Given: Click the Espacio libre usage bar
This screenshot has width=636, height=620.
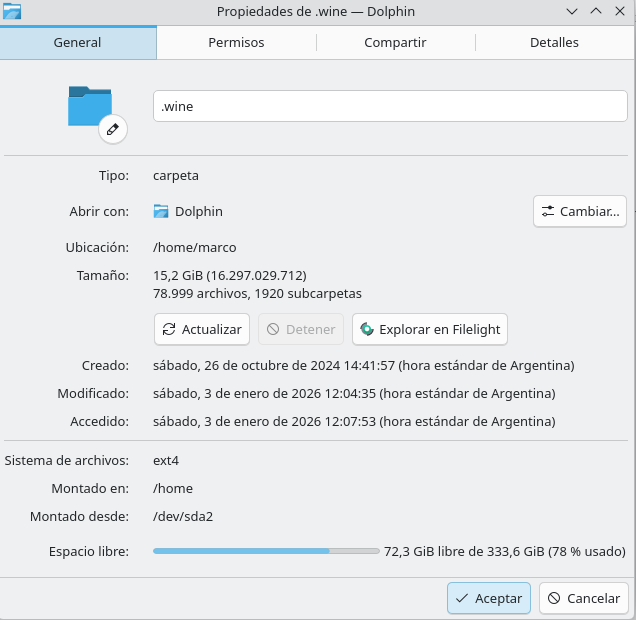Looking at the screenshot, I should (x=266, y=551).
